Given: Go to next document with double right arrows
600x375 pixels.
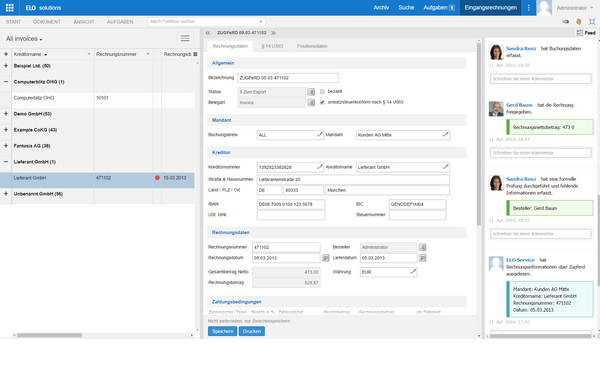Looking at the screenshot, I should 273,33.
